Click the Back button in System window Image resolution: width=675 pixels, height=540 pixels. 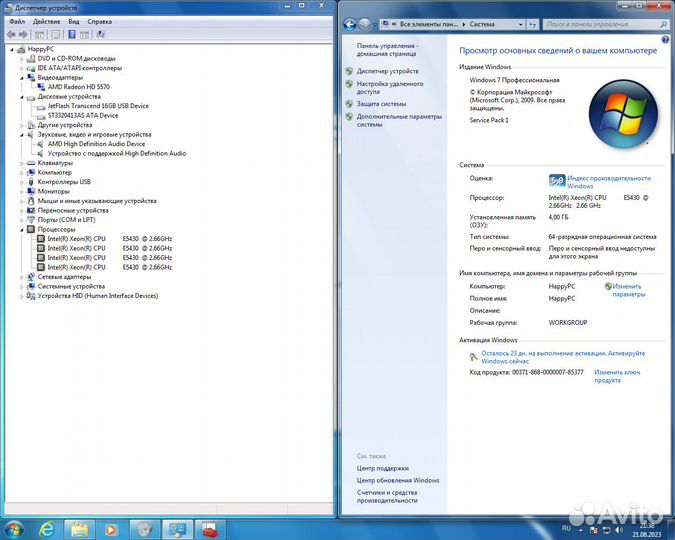click(x=350, y=25)
